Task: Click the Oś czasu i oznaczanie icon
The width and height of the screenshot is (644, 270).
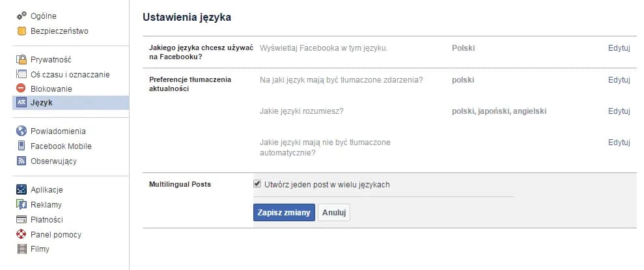Action: coord(21,74)
